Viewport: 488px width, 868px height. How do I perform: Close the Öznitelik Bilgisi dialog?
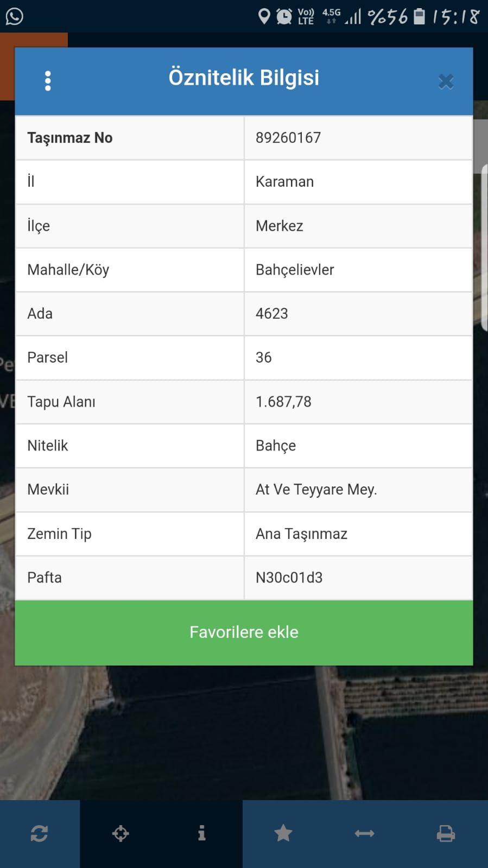pyautogui.click(x=446, y=81)
